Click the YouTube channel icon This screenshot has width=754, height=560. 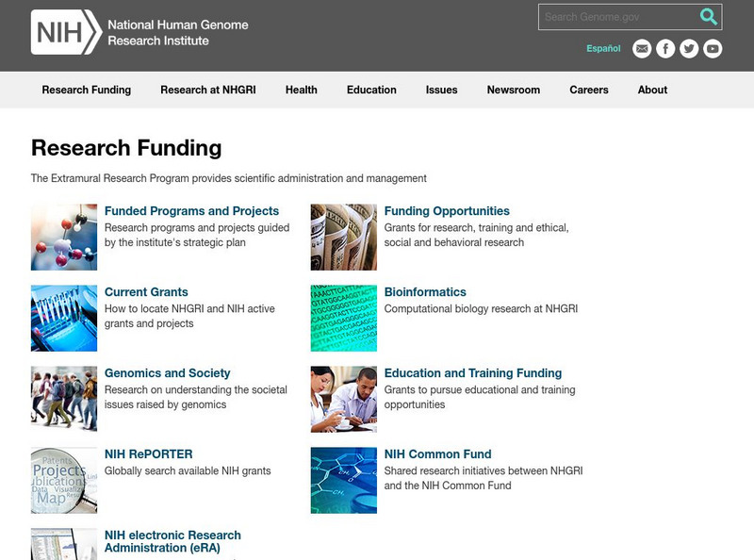click(x=712, y=48)
